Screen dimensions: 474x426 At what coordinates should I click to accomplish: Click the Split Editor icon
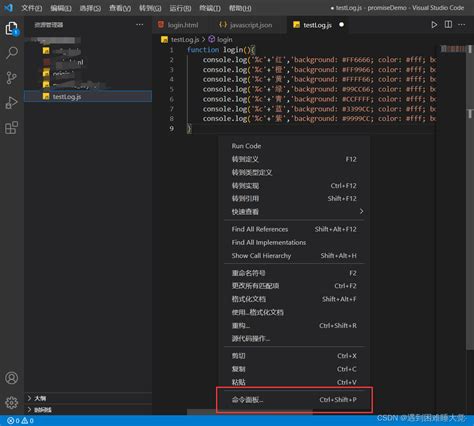(x=448, y=25)
